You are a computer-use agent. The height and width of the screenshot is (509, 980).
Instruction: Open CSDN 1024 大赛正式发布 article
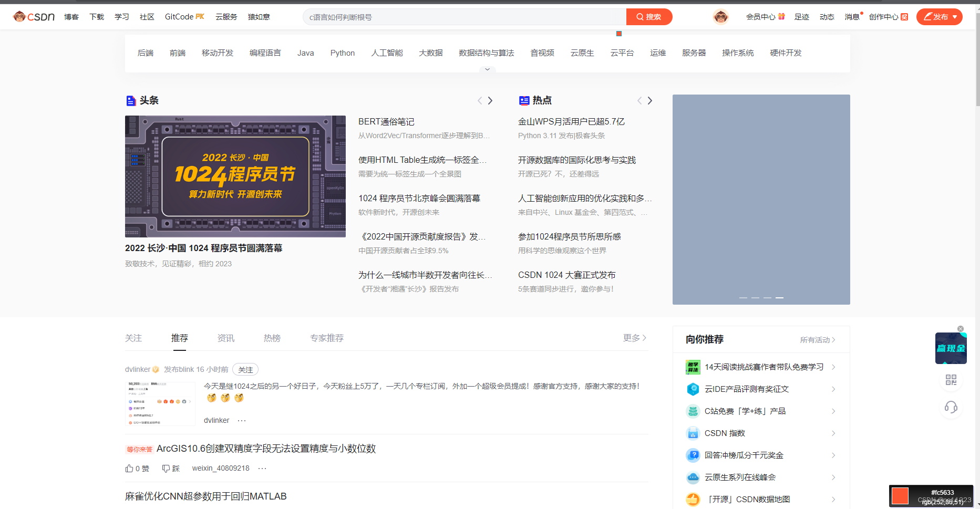567,275
